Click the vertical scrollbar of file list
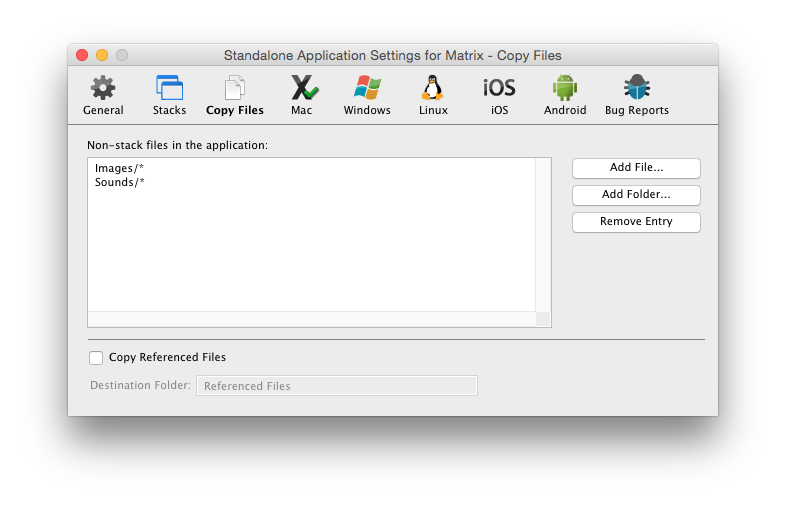786x508 pixels. [x=543, y=235]
